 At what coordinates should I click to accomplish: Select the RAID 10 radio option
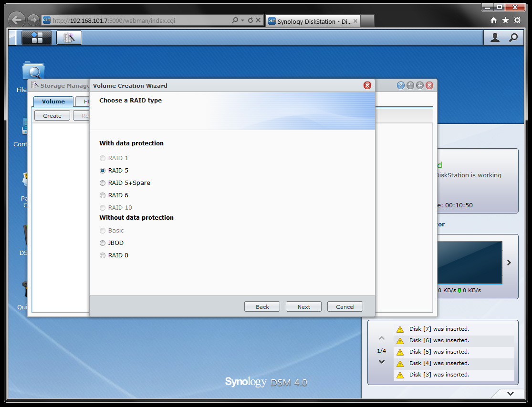103,208
